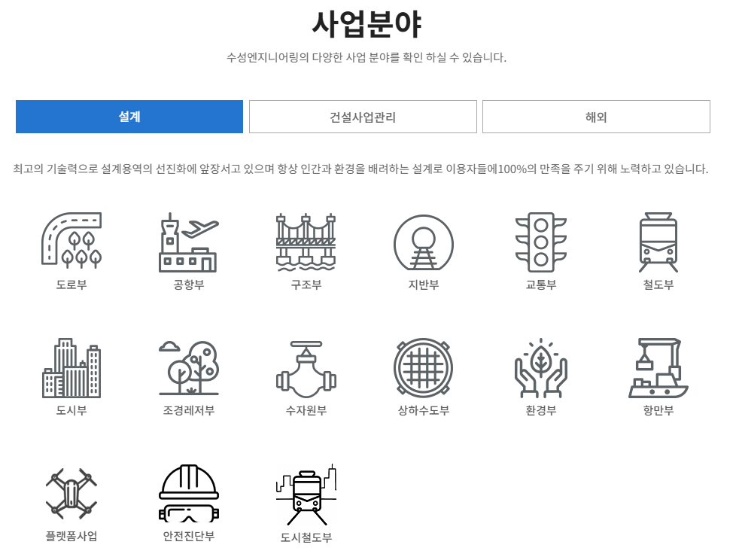
Task: Select the airport icon with airplane
Action: coord(188,242)
